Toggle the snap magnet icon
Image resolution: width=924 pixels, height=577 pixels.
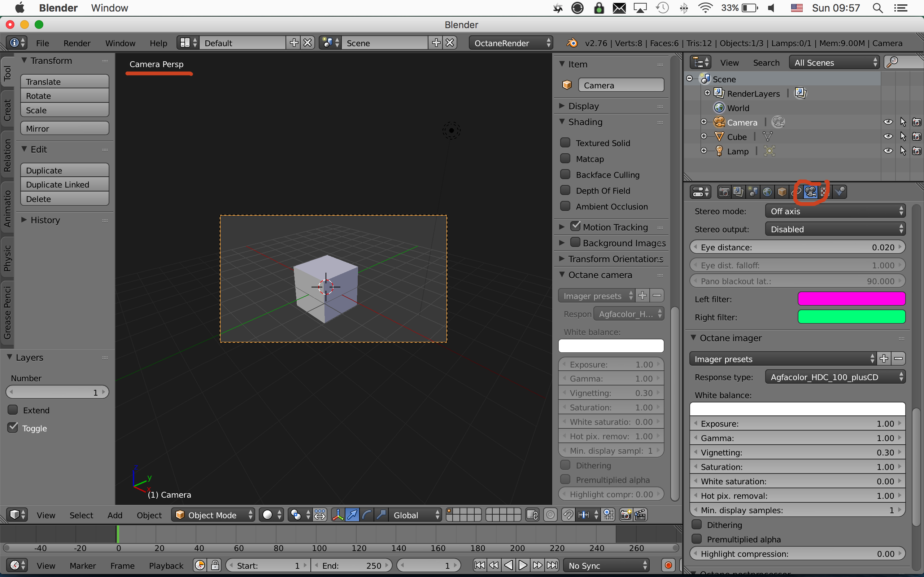point(568,515)
